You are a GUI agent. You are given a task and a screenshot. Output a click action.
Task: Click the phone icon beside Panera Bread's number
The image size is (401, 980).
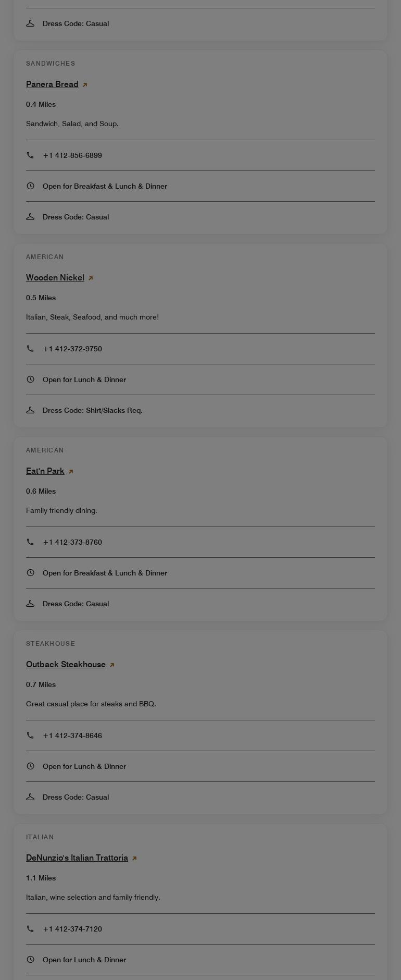pyautogui.click(x=30, y=155)
